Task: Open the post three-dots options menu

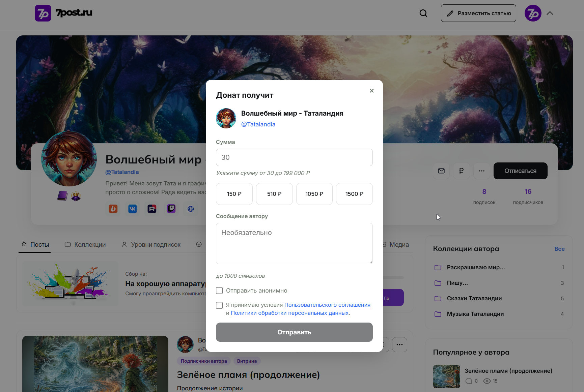Action: tap(400, 344)
